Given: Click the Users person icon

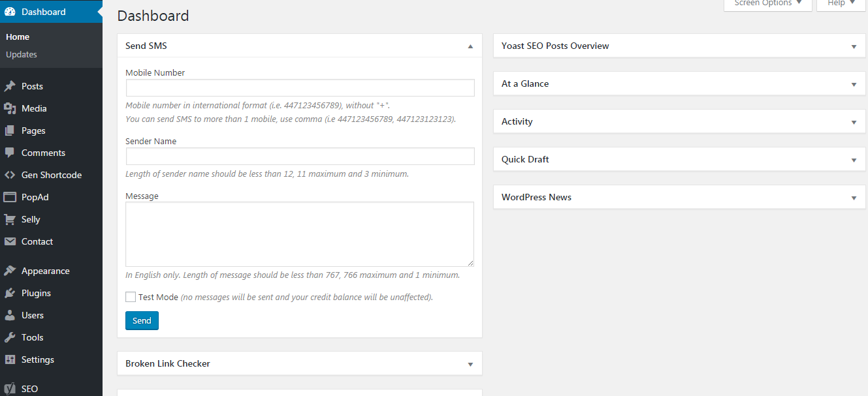Looking at the screenshot, I should 10,315.
